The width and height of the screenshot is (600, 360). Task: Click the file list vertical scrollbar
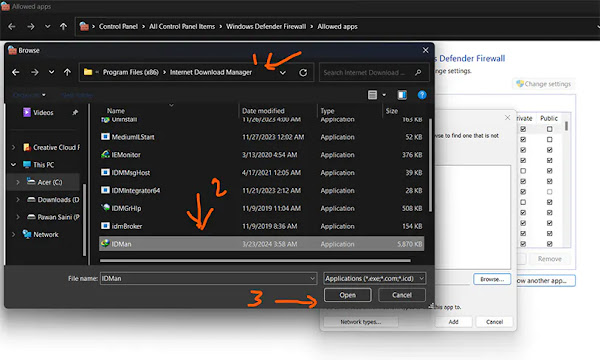tap(430, 165)
